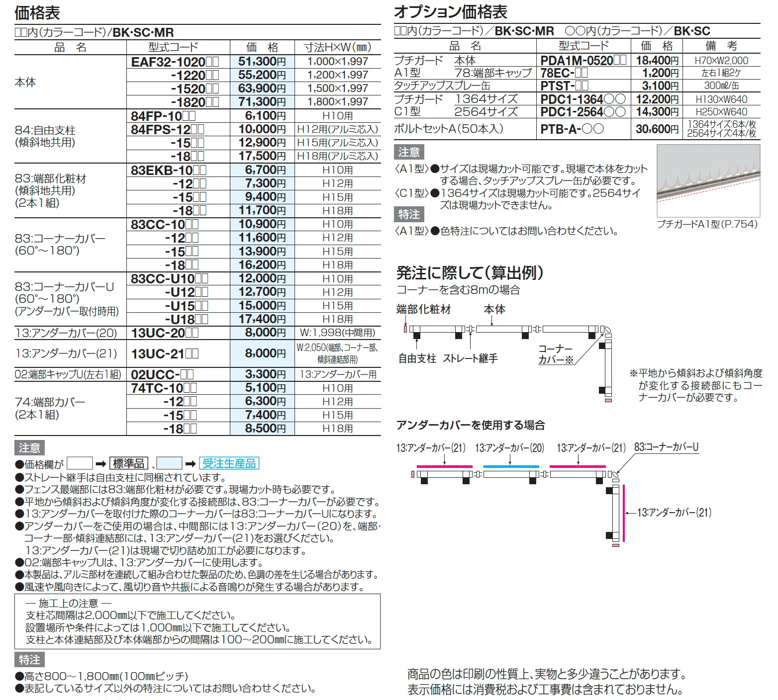The image size is (778, 700).
Task: Select model code 83CC-10
Action: tap(165, 225)
